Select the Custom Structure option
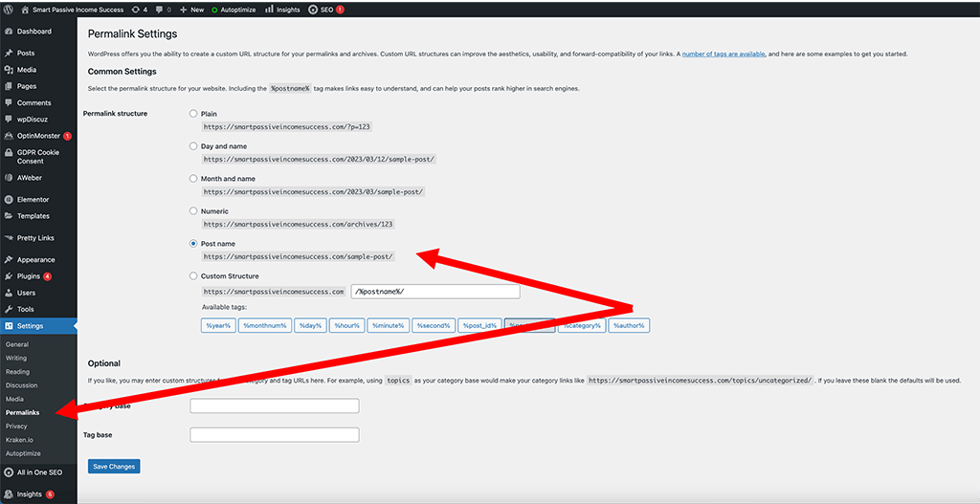Screen dimensions: 980x504 coord(193,276)
